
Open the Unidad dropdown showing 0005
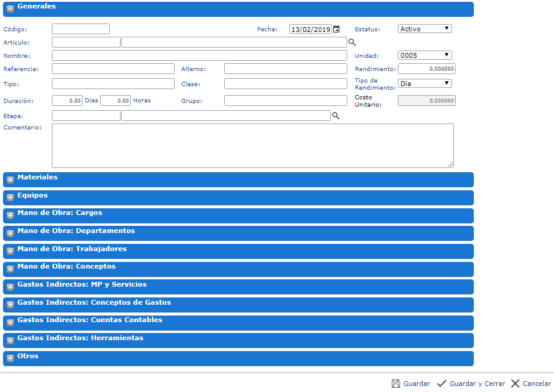[425, 55]
